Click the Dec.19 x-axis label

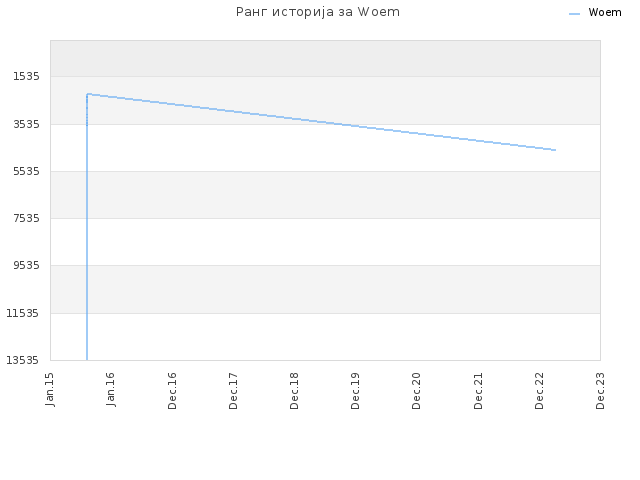tap(355, 391)
